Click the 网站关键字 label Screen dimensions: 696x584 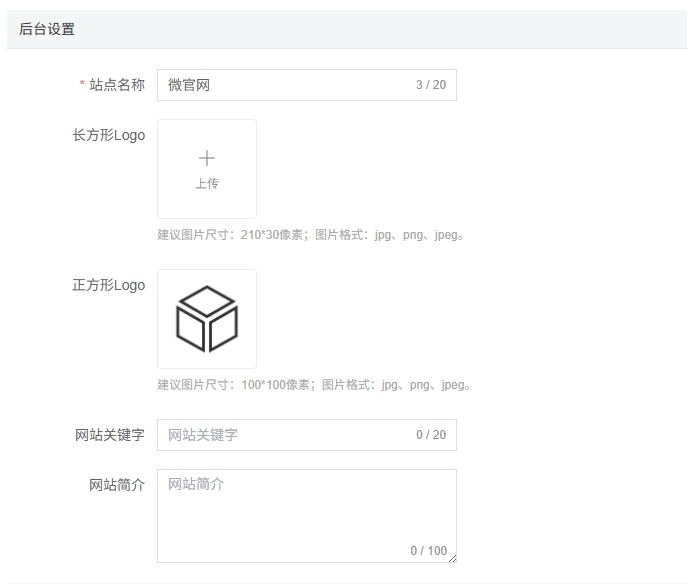[x=110, y=435]
